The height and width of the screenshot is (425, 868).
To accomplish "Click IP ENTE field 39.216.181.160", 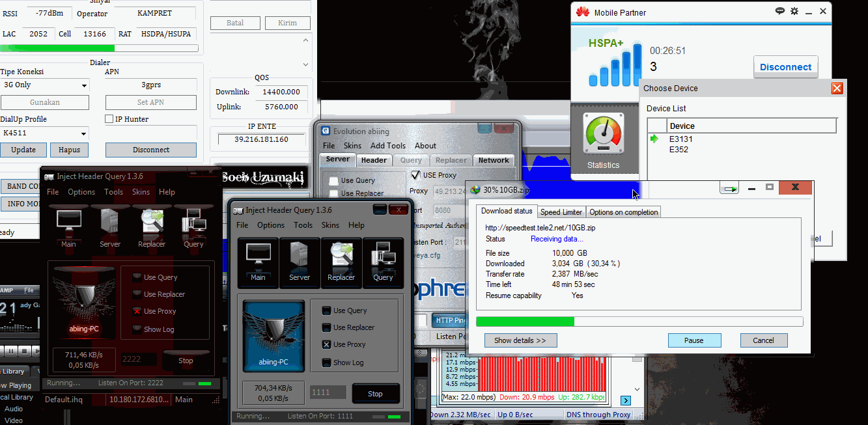I will click(x=261, y=139).
